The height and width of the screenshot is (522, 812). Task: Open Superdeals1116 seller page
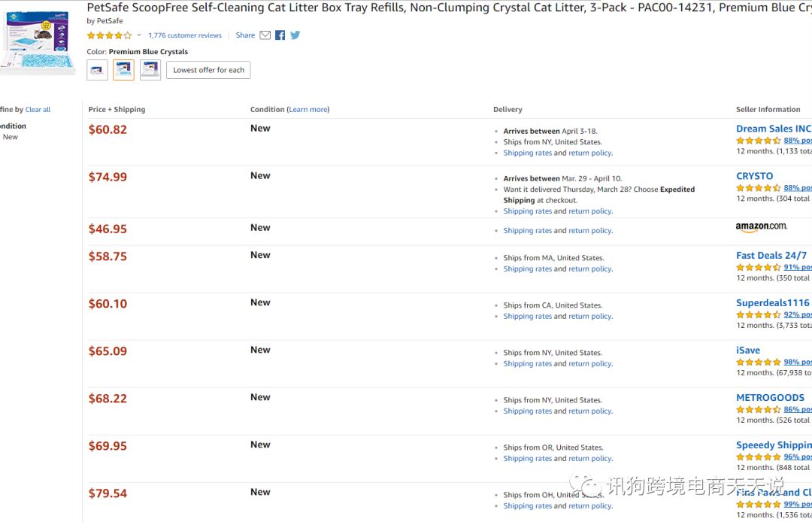tap(773, 303)
